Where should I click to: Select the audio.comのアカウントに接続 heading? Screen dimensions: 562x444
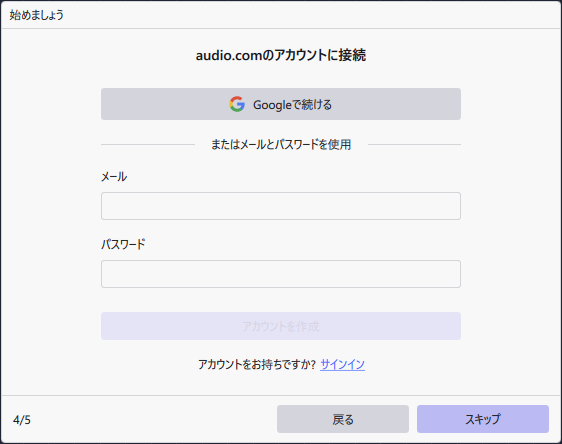281,55
